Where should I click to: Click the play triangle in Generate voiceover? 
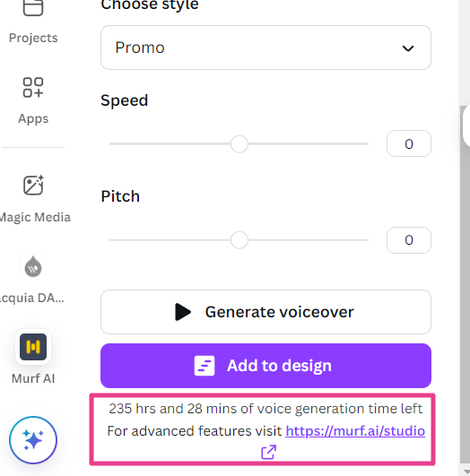tap(183, 312)
